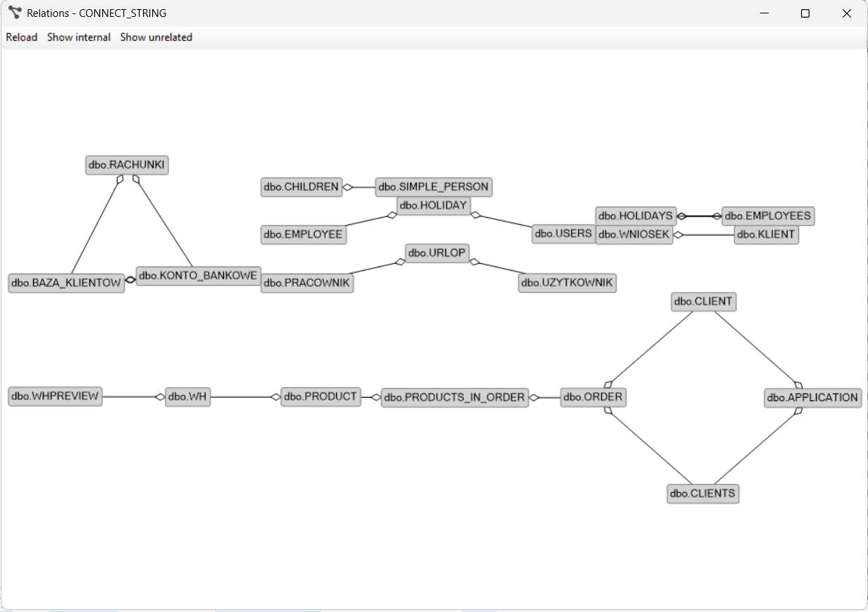The image size is (868, 612).
Task: Select the dbo.PRACOWNIK table node
Action: (307, 283)
